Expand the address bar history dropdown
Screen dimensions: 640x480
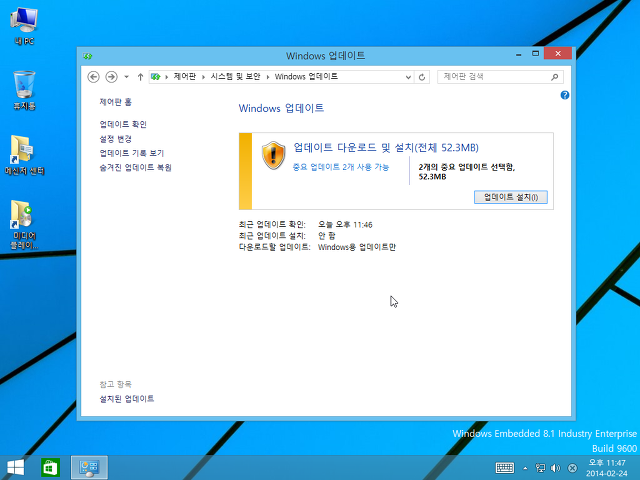408,77
